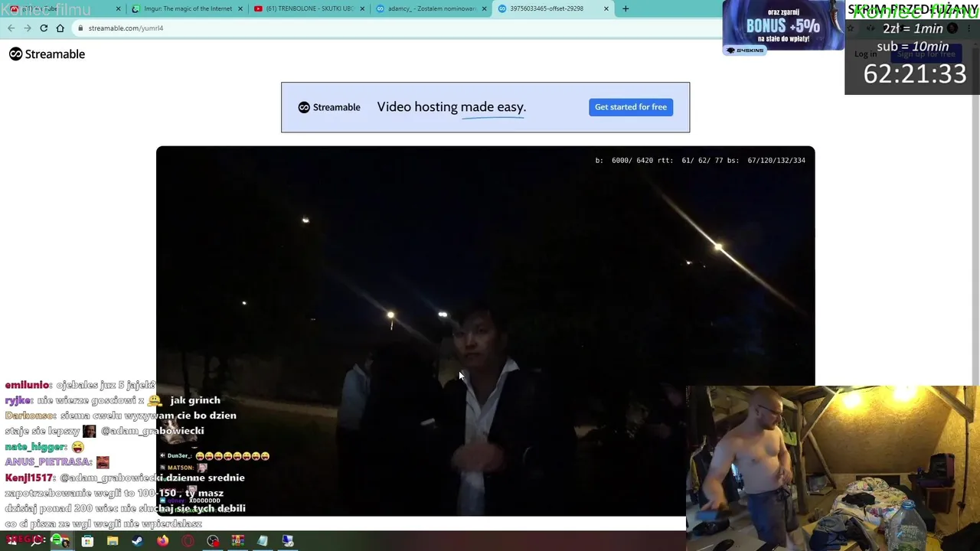Open the browser home page icon
This screenshot has height=551, width=980.
pyautogui.click(x=60, y=28)
